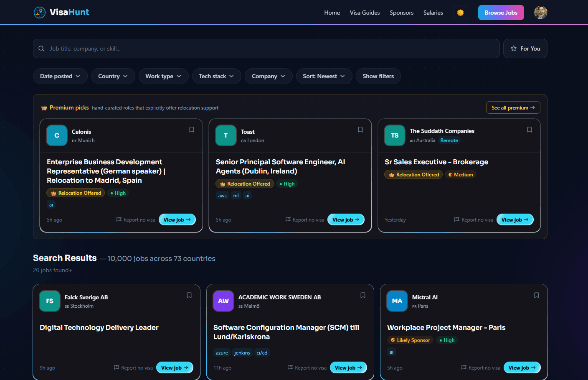
Task: Open the Date posted dropdown
Action: (60, 76)
